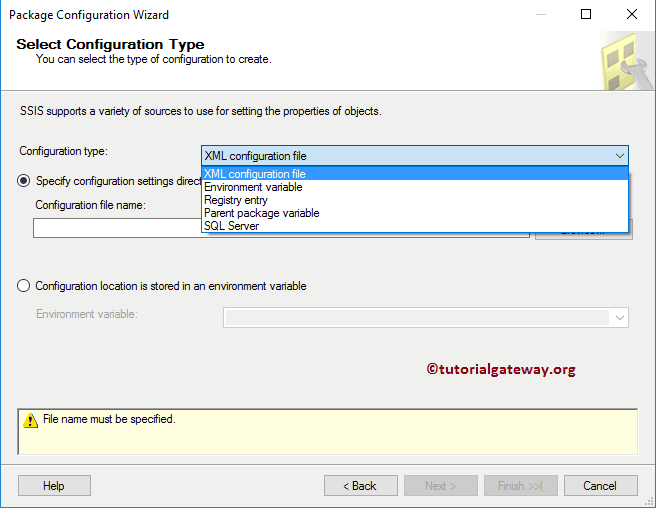Screen dimensions: 656x508
Task: Click the Configuration file name text box
Action: point(117,228)
